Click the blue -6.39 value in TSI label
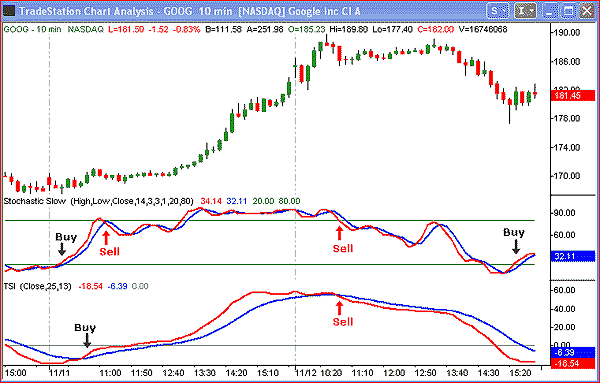This screenshot has width=600, height=383. coord(117,286)
